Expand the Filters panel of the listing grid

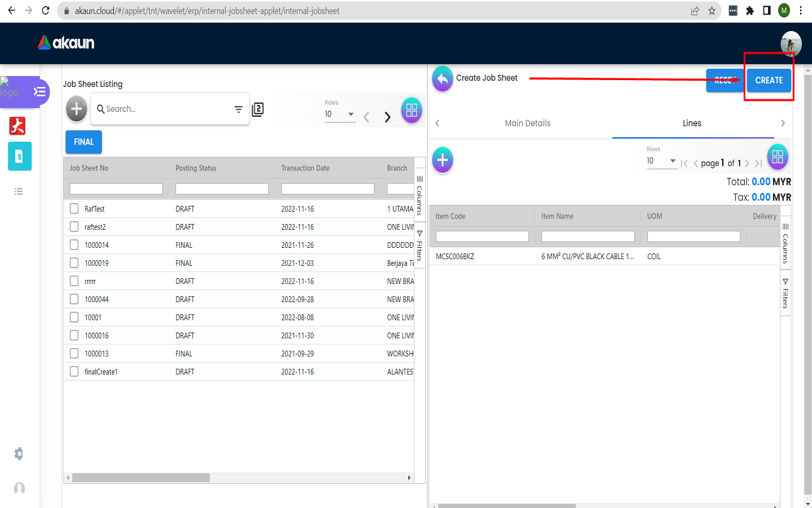pos(420,246)
